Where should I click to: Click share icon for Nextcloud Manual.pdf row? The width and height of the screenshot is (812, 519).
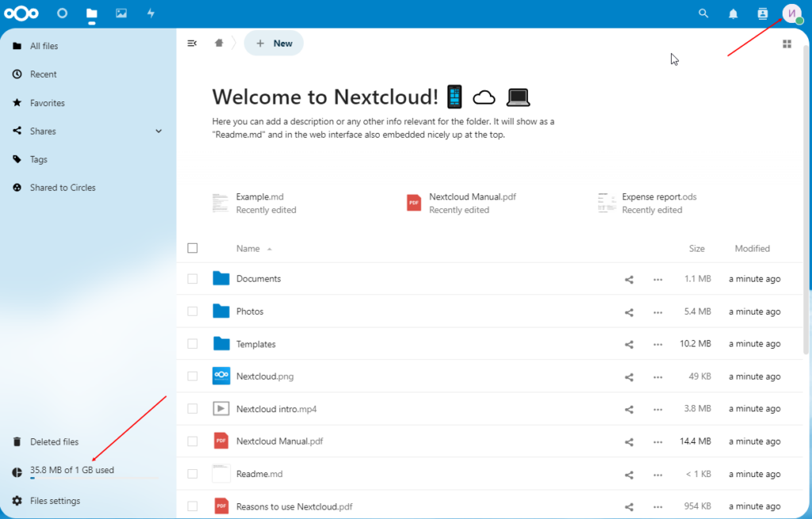629,442
